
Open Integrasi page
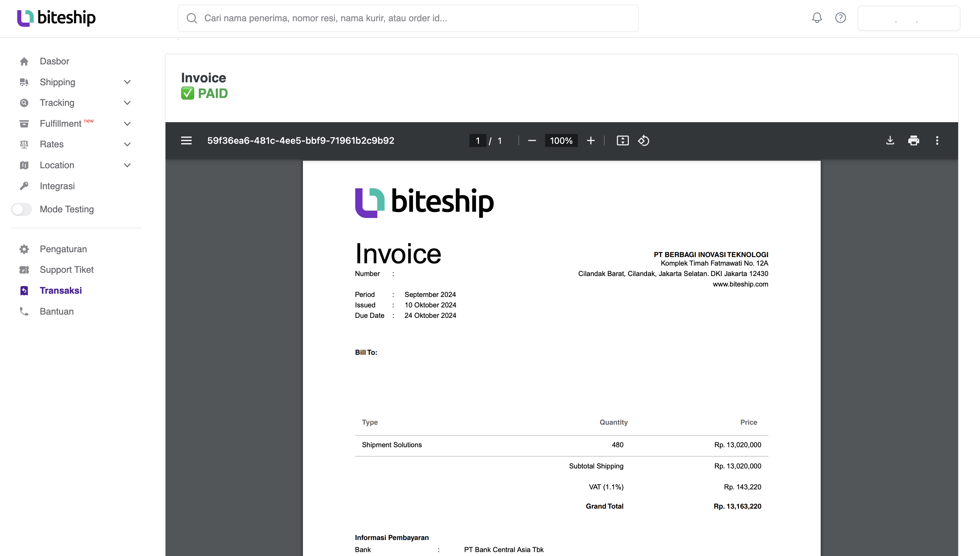tap(57, 186)
